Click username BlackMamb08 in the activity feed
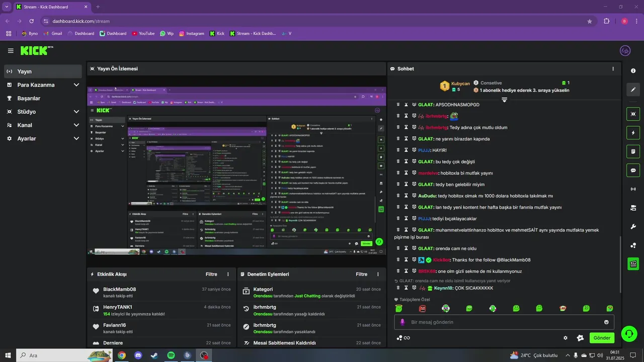This screenshot has height=362, width=644. coord(120,289)
